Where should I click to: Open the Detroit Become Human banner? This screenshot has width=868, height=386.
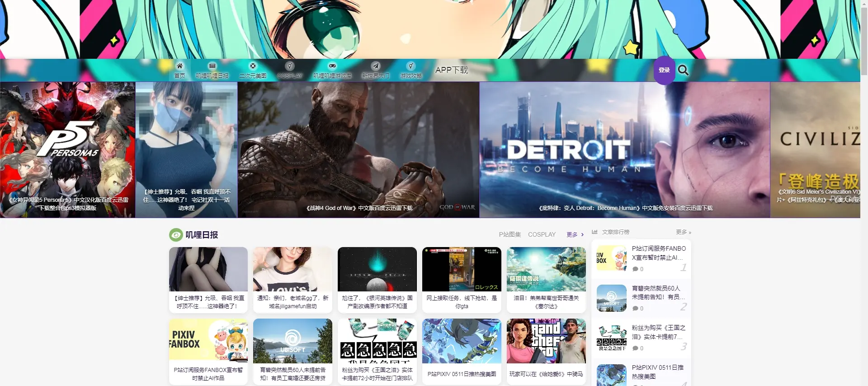[624, 149]
